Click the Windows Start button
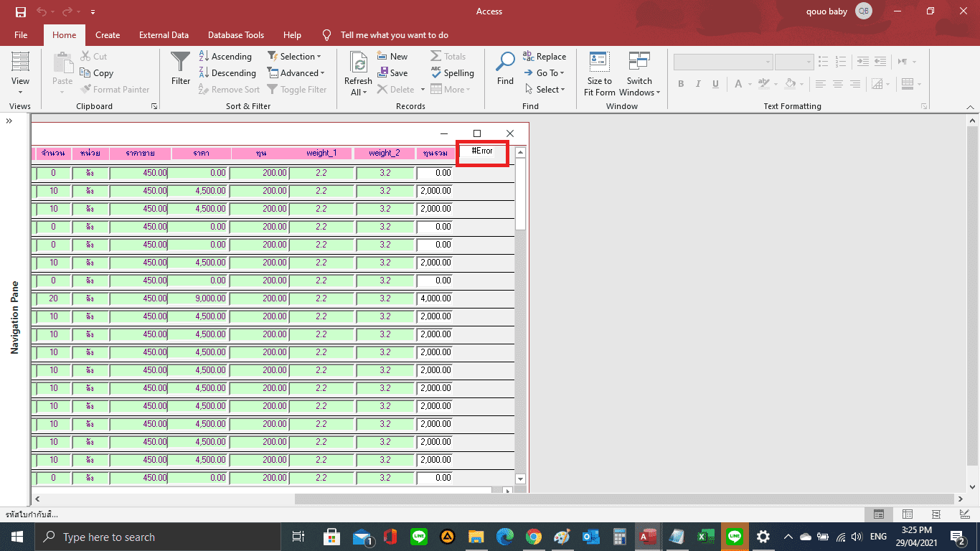The width and height of the screenshot is (980, 551). pos(17,537)
